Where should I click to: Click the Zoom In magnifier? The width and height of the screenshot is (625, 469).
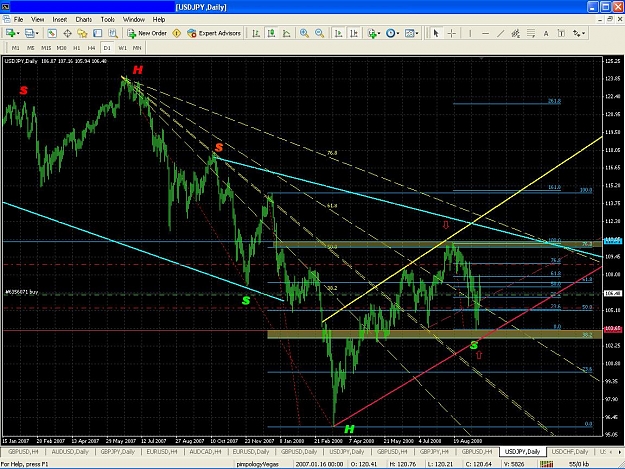click(x=304, y=33)
